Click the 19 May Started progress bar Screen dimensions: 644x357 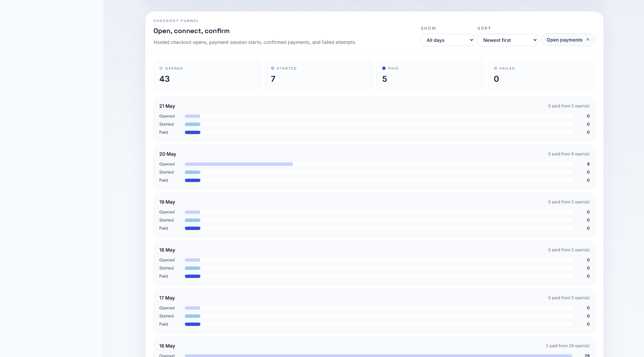click(378, 220)
